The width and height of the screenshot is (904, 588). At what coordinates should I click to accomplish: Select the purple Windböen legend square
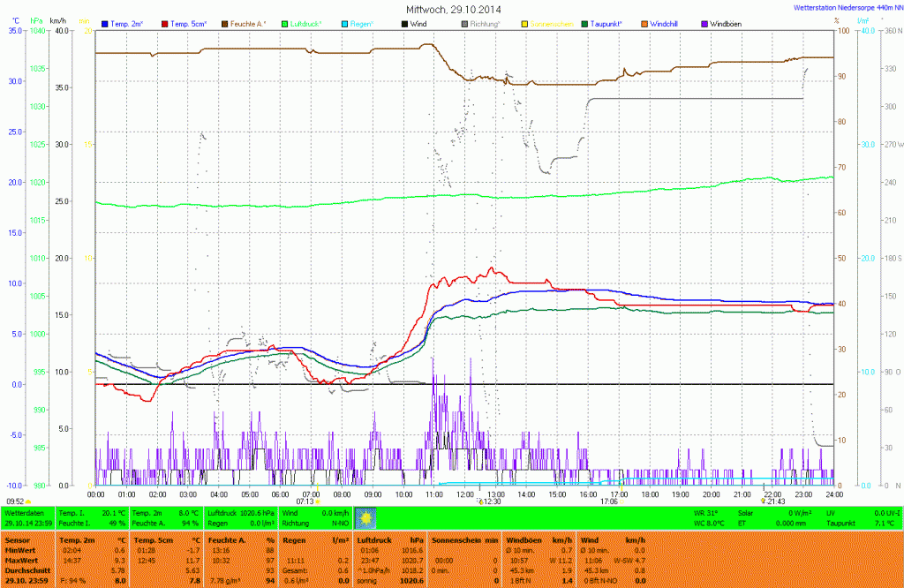(x=704, y=23)
